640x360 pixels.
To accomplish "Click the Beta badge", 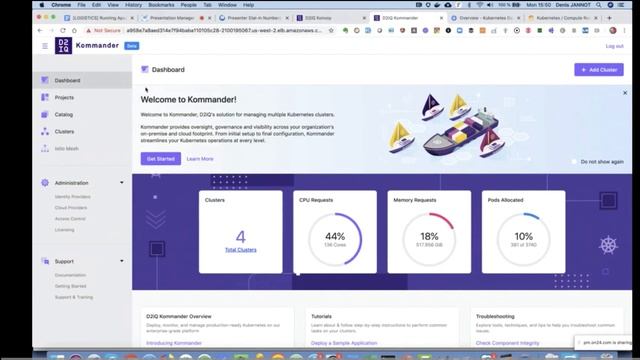I will click(x=131, y=46).
